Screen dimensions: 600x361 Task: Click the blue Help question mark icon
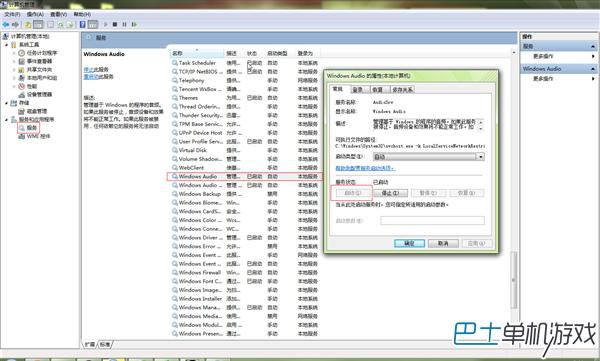82,25
